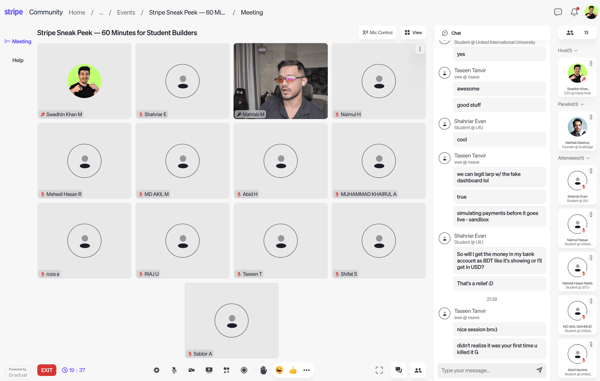
Task: Select Mahtab M video tile
Action: click(281, 81)
